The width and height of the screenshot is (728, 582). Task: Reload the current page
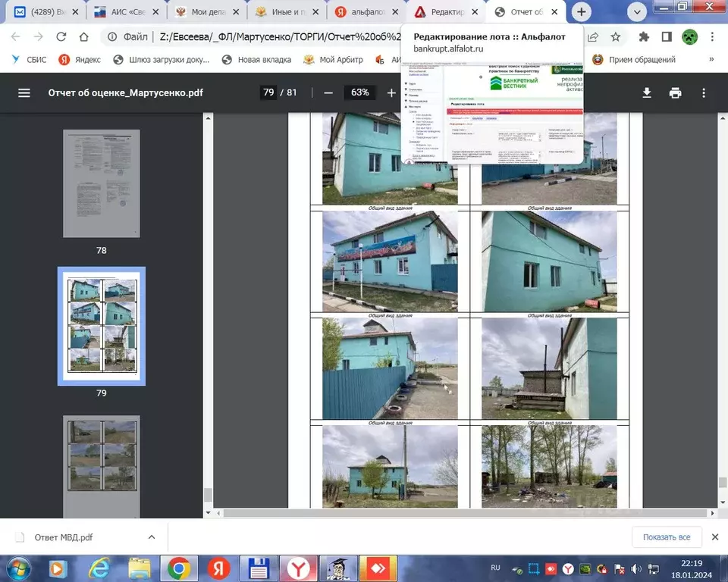[x=61, y=37]
